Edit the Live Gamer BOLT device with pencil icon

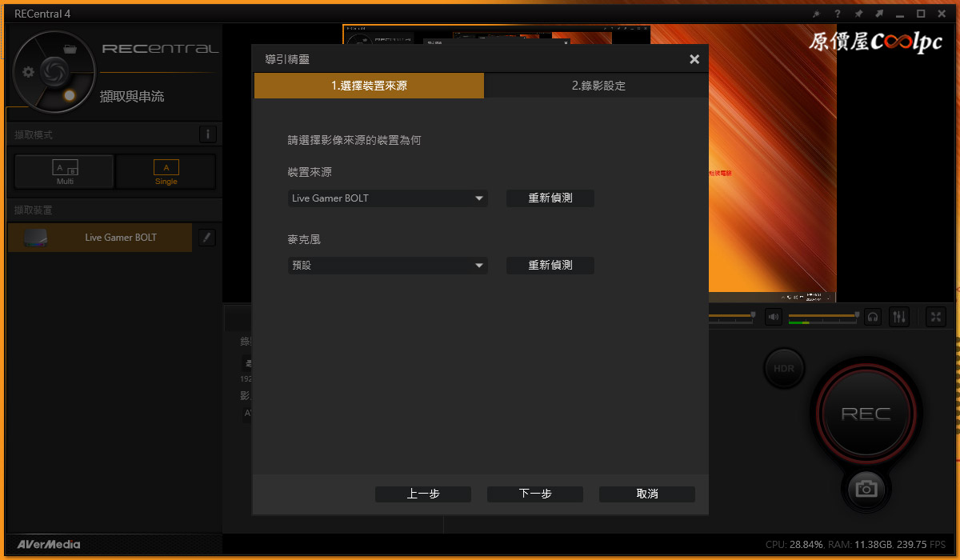coord(206,238)
